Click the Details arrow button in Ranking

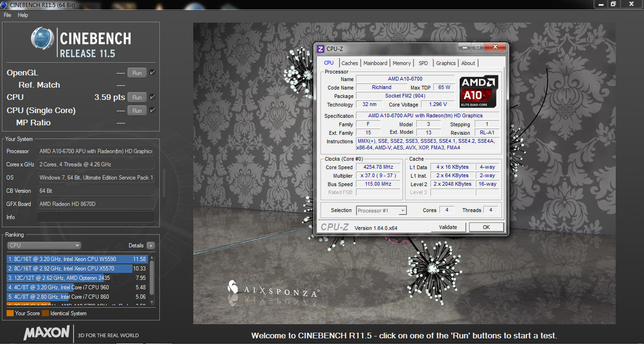tap(150, 246)
